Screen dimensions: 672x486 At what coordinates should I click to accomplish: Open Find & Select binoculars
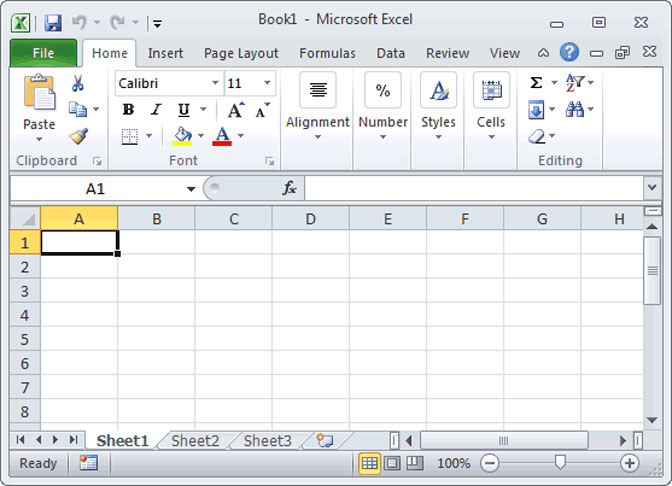[x=575, y=109]
